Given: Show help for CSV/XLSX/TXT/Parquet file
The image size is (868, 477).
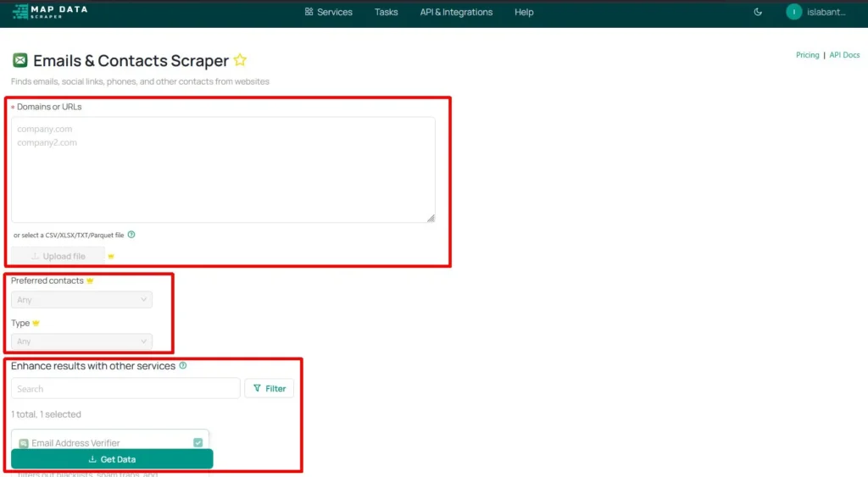Looking at the screenshot, I should coord(131,235).
